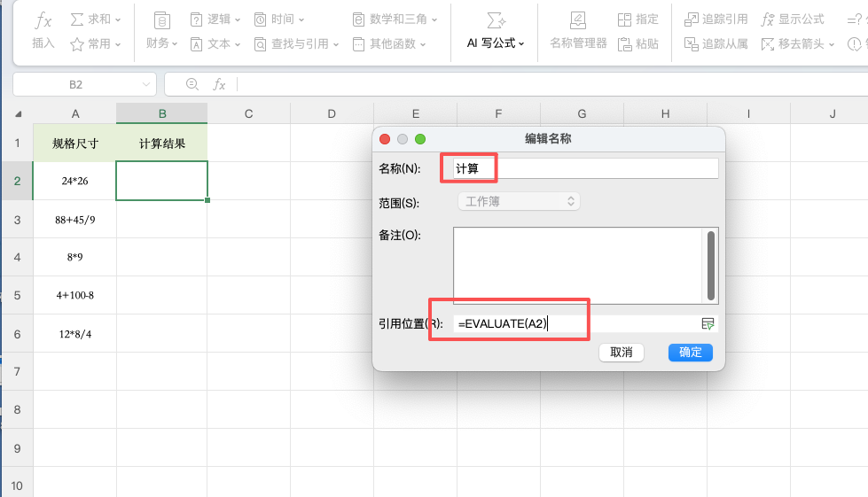868x497 pixels.
Task: Click the magnifier icon in formula bar
Action: click(x=192, y=84)
